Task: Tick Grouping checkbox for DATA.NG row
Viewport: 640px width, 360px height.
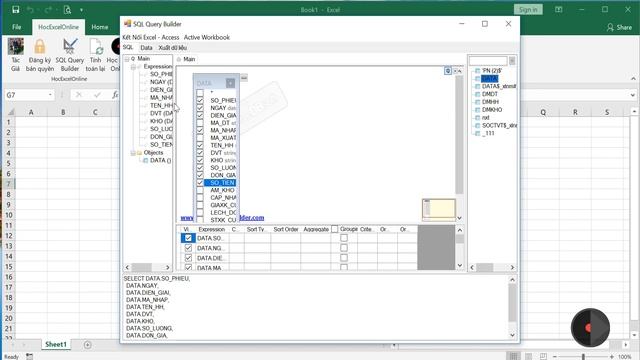Action: tap(344, 248)
